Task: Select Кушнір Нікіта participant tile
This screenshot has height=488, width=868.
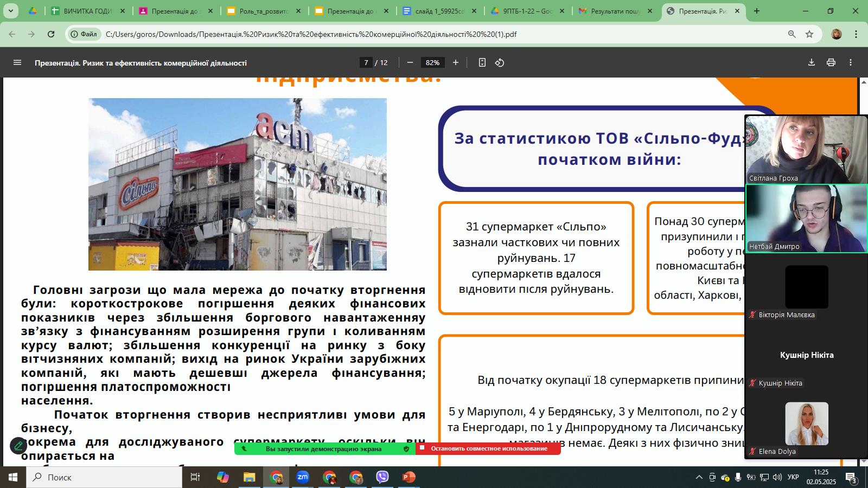Action: (x=806, y=355)
